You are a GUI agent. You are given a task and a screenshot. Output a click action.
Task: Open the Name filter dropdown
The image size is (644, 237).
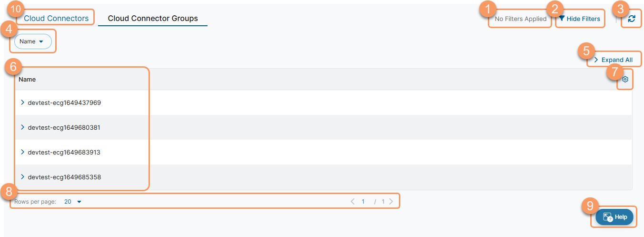click(x=32, y=41)
